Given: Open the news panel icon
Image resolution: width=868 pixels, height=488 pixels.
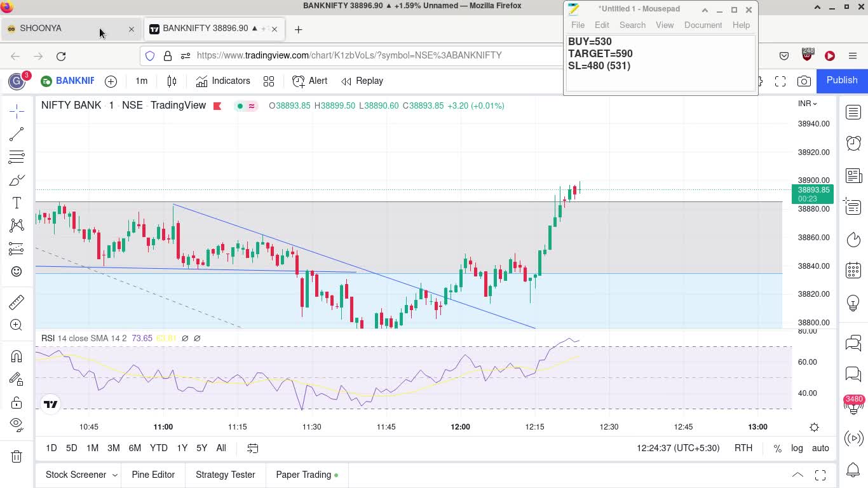Looking at the screenshot, I should coord(853,175).
